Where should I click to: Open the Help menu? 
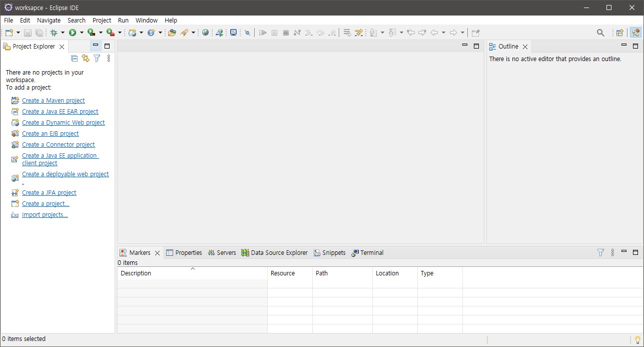[171, 21]
